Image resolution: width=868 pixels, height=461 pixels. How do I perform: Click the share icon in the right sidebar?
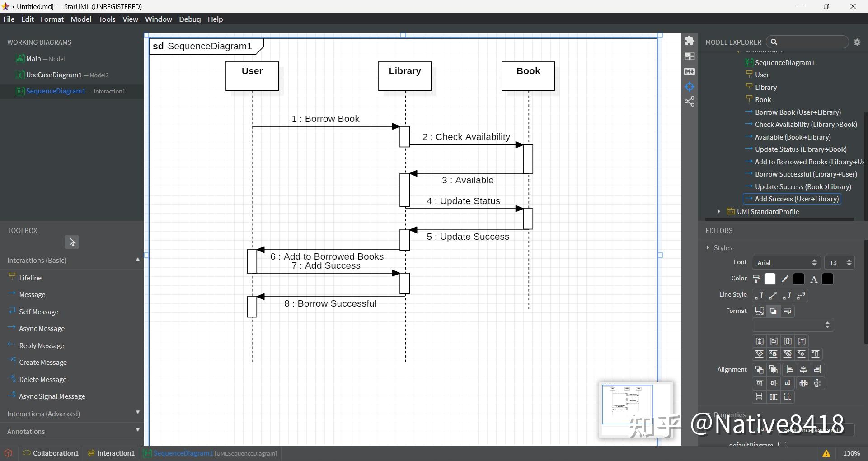(x=690, y=101)
